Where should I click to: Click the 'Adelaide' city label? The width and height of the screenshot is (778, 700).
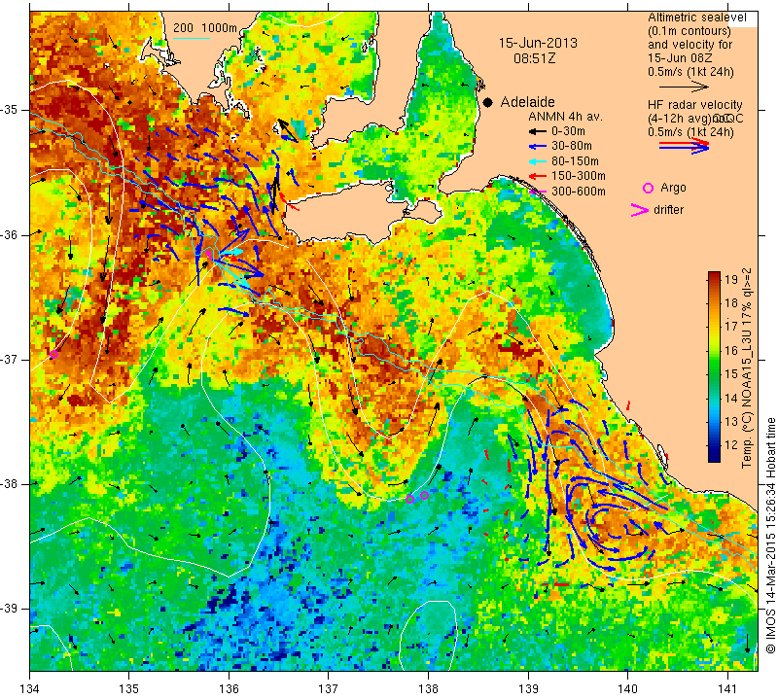coord(527,102)
